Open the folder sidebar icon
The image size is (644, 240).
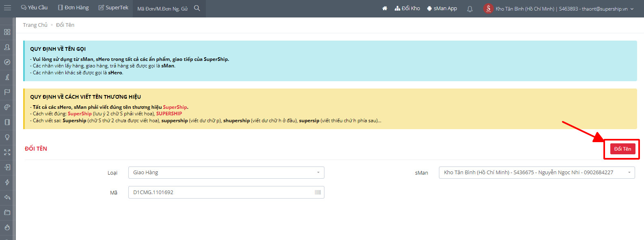click(7, 212)
